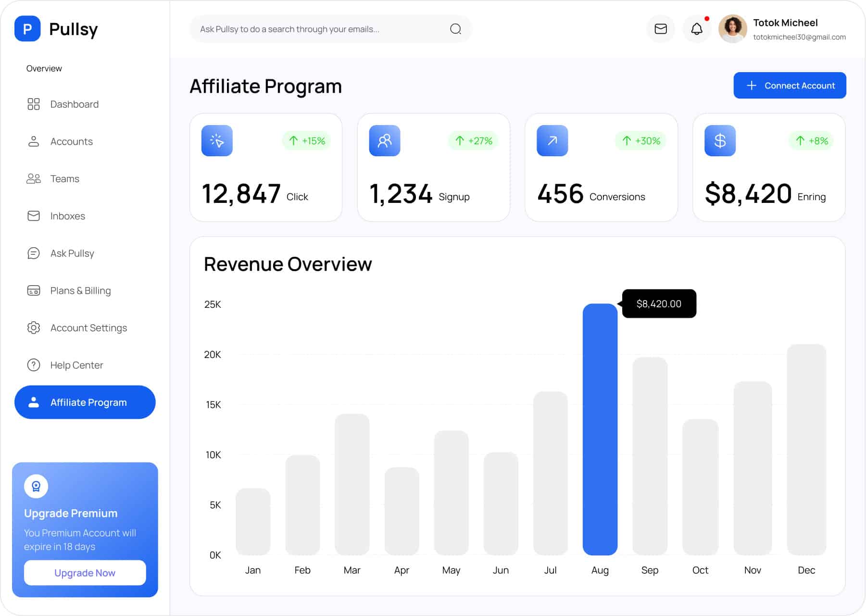Click the $8,420.00 tooltip
866x616 pixels.
659,303
